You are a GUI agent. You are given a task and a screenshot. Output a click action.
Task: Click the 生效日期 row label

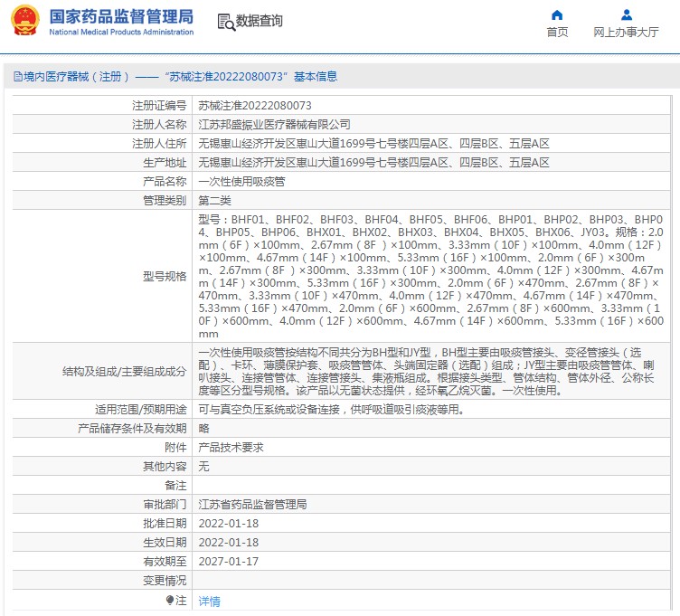(165, 542)
